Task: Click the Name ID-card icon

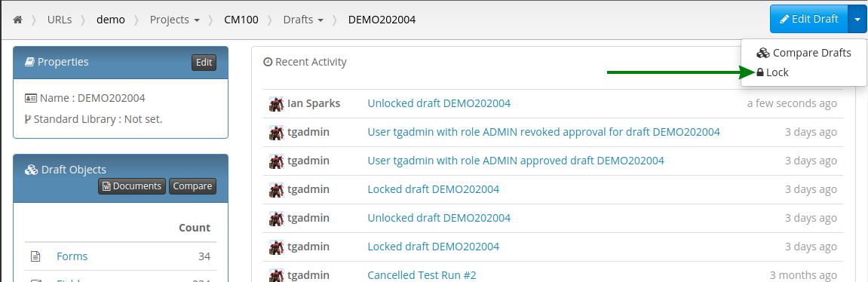Action: point(31,98)
